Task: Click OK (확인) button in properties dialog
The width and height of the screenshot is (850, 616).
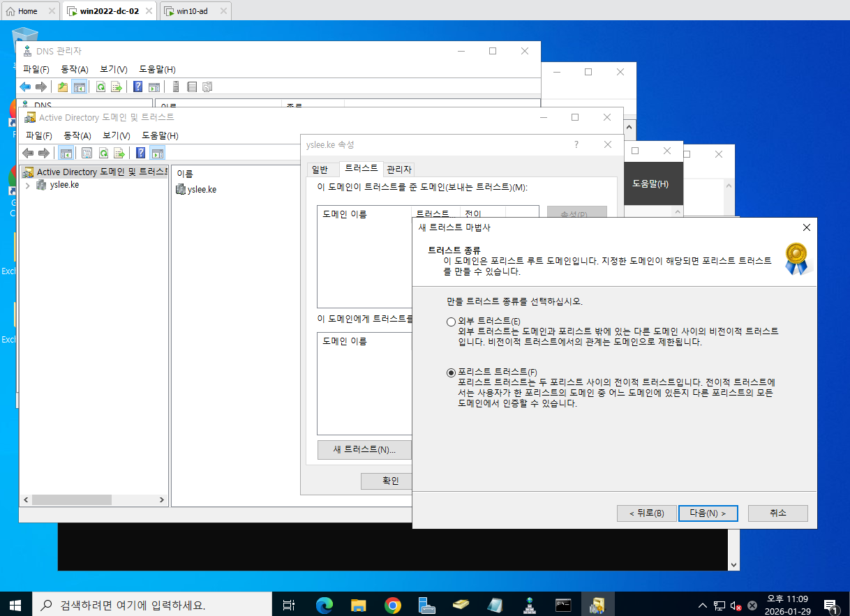Action: tap(387, 481)
